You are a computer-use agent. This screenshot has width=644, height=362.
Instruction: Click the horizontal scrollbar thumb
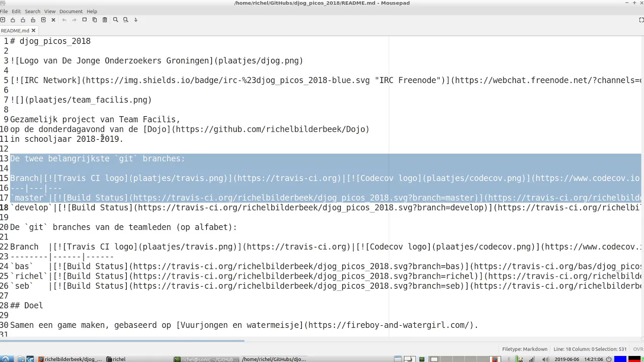(122, 341)
